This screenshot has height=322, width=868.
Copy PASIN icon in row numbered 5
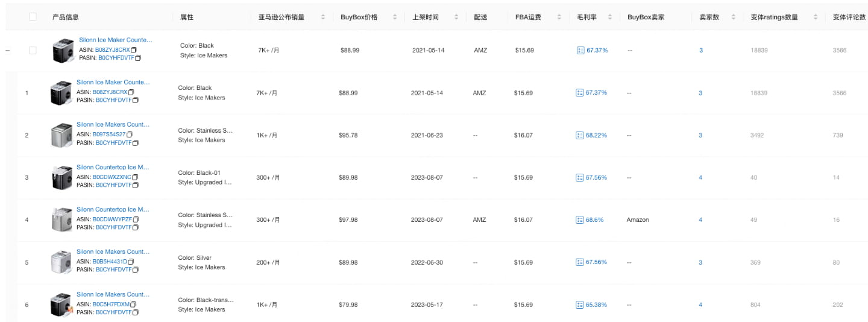pos(136,270)
